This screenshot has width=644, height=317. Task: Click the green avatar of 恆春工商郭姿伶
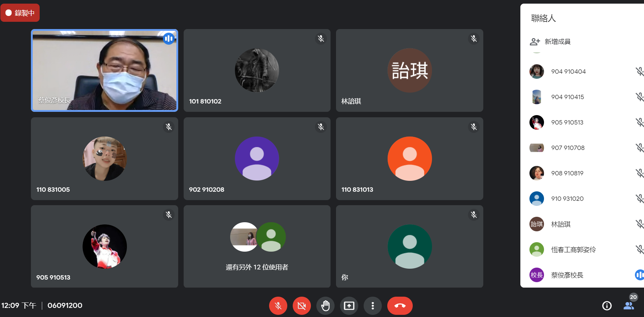537,249
